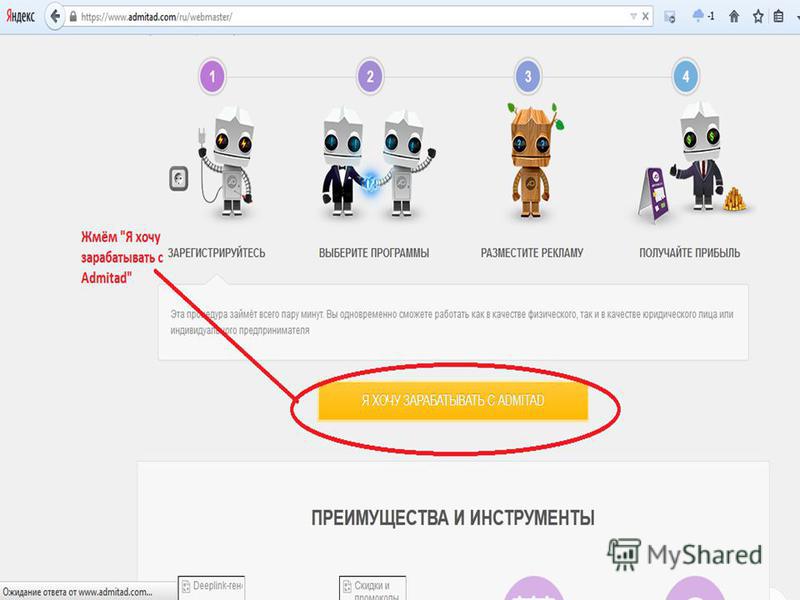Screen dimensions: 800x600
Task: Click the ПРЕИМУЩЕСТВА И ИНСТРУМЕНТЫ heading
Action: pyautogui.click(x=453, y=518)
